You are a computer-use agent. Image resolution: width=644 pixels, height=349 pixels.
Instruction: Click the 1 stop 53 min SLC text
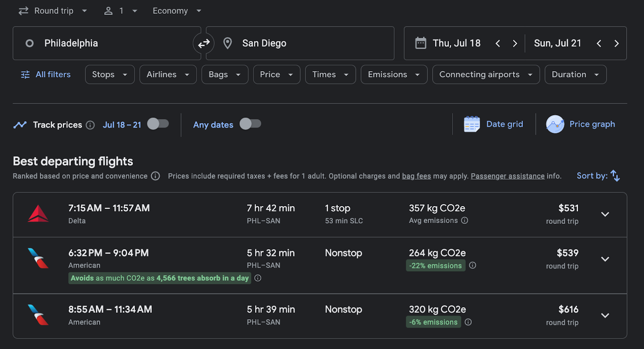344,214
